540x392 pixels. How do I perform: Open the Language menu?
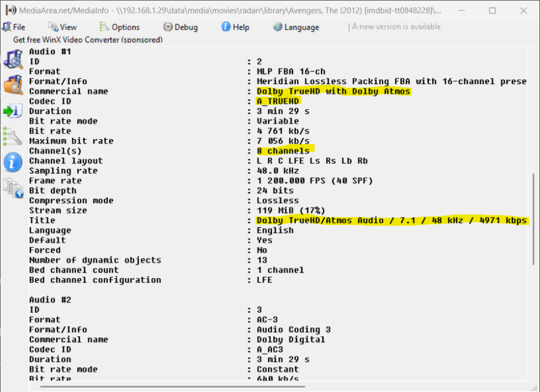pos(296,27)
